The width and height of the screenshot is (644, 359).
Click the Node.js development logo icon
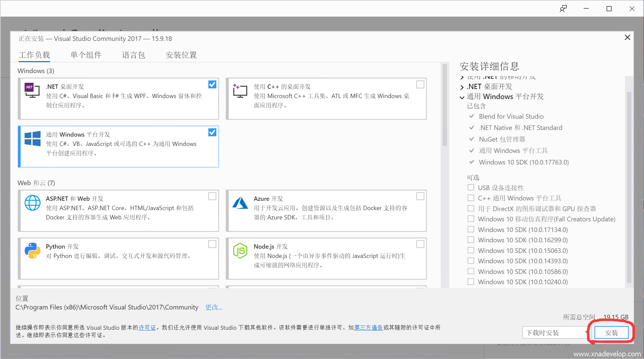pos(240,250)
